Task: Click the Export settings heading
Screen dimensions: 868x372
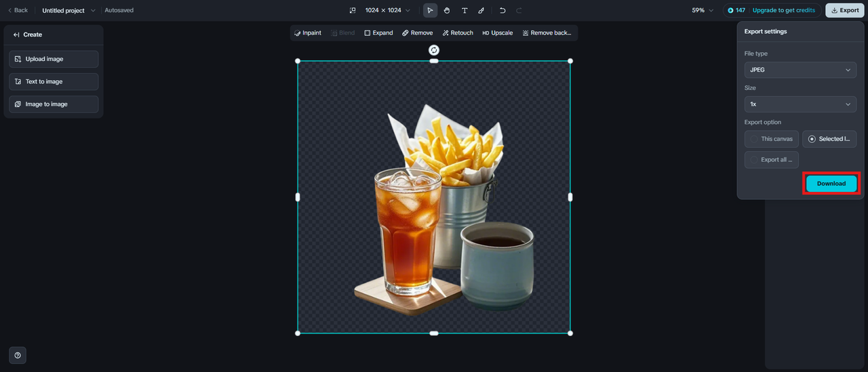Action: point(766,32)
